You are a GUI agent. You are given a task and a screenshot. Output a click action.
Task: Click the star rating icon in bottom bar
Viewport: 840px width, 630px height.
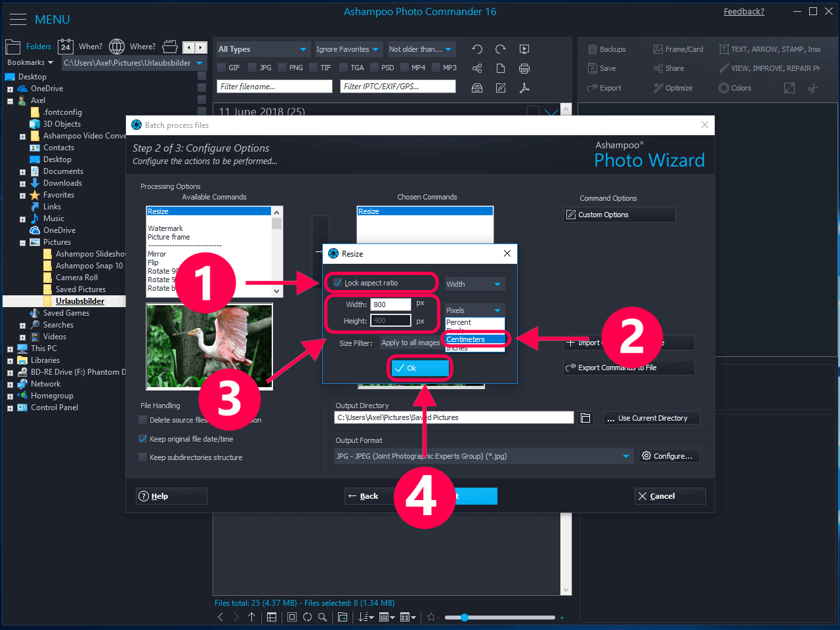pyautogui.click(x=431, y=617)
